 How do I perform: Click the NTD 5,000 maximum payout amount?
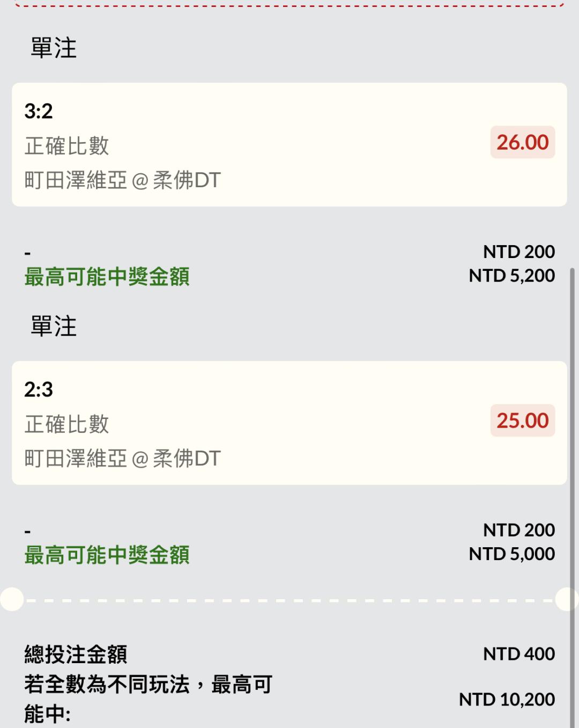pos(511,554)
